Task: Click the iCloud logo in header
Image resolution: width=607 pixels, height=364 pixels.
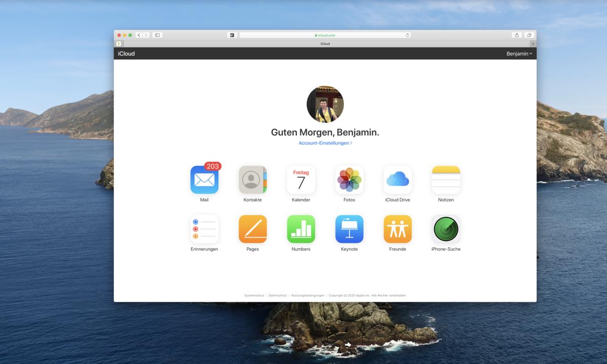Action: (x=126, y=54)
